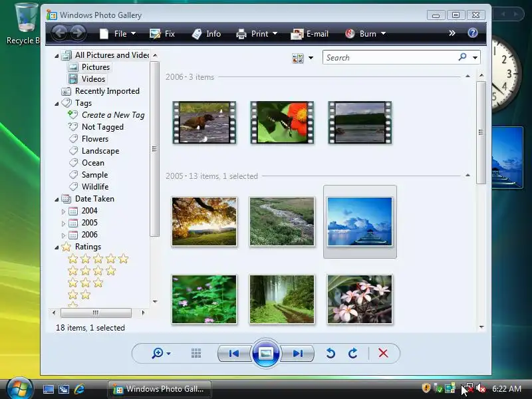This screenshot has height=399, width=532.
Task: Expand the 2005 date node
Action: (x=63, y=223)
